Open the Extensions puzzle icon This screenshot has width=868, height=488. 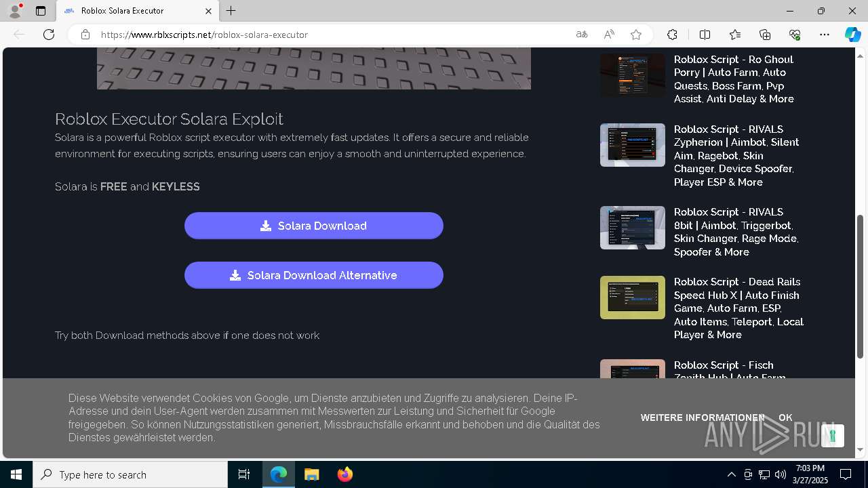point(672,35)
